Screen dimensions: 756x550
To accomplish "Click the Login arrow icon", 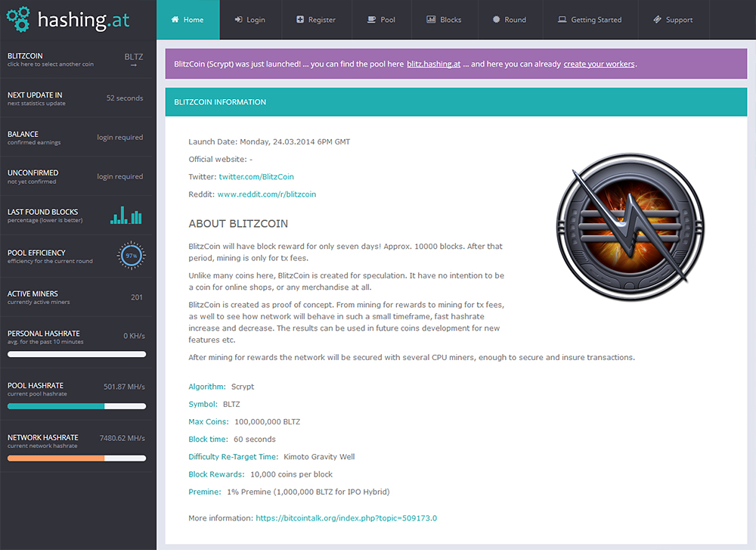I will 238,20.
